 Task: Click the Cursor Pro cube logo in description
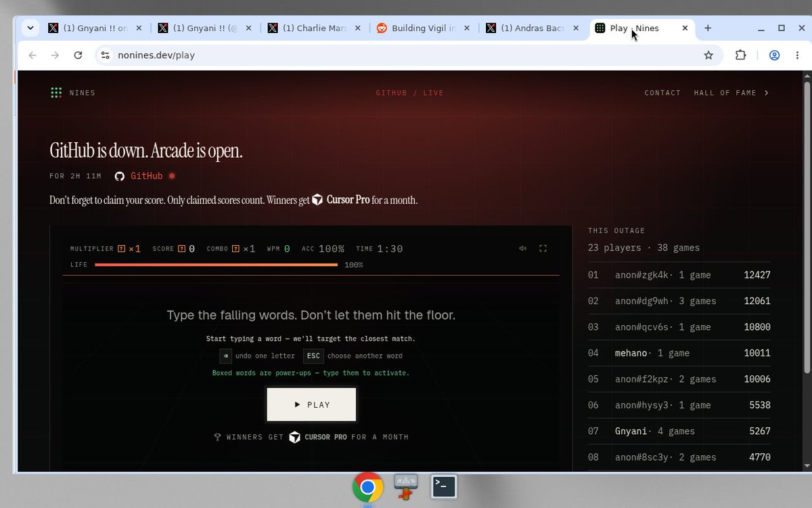click(x=317, y=200)
